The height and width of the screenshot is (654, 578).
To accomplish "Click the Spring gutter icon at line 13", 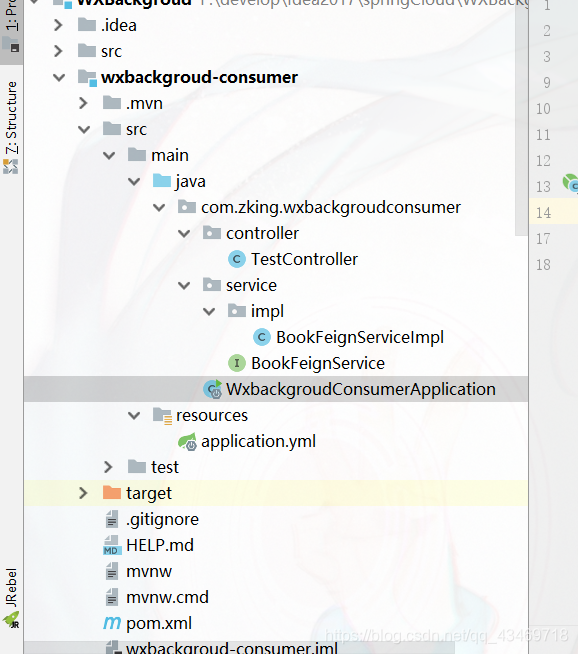I will click(570, 183).
